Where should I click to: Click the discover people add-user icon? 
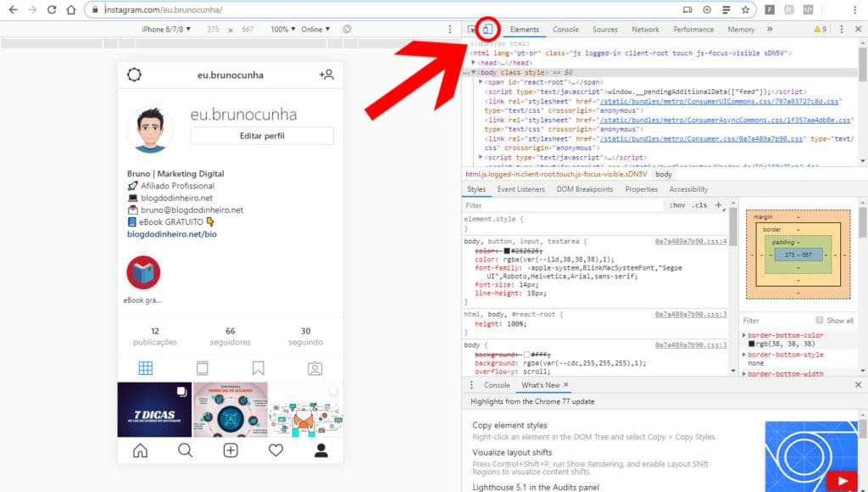326,75
